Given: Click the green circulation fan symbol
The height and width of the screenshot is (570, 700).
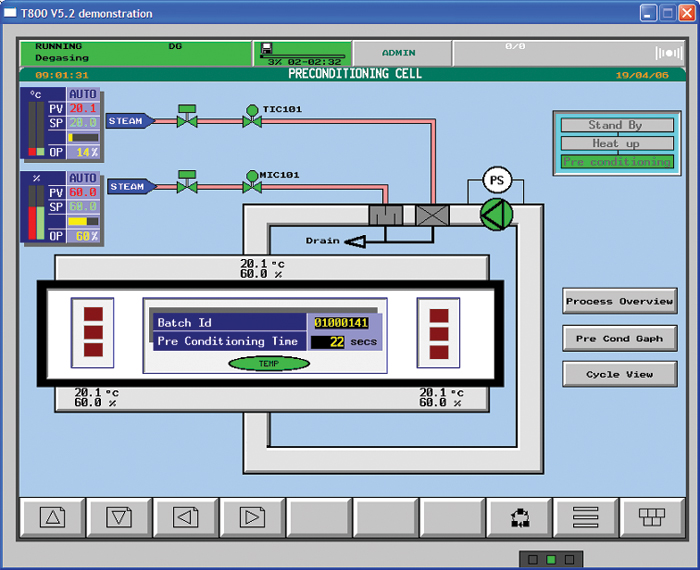Looking at the screenshot, I should point(496,215).
